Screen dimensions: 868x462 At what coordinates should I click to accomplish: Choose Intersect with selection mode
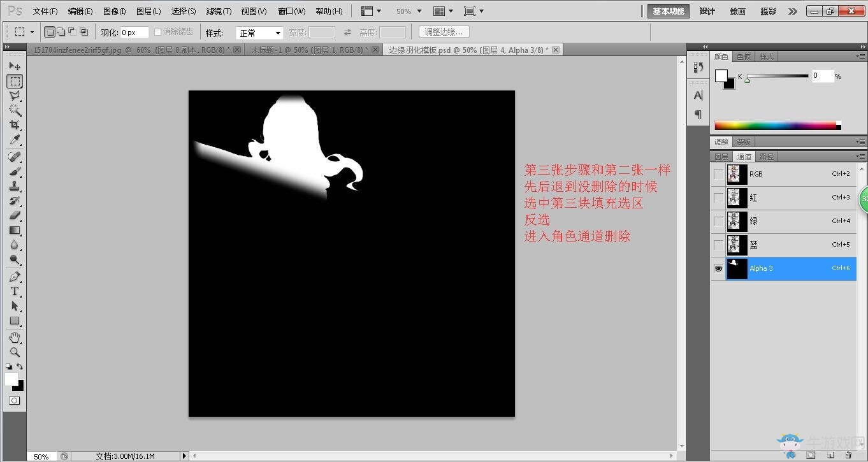83,32
